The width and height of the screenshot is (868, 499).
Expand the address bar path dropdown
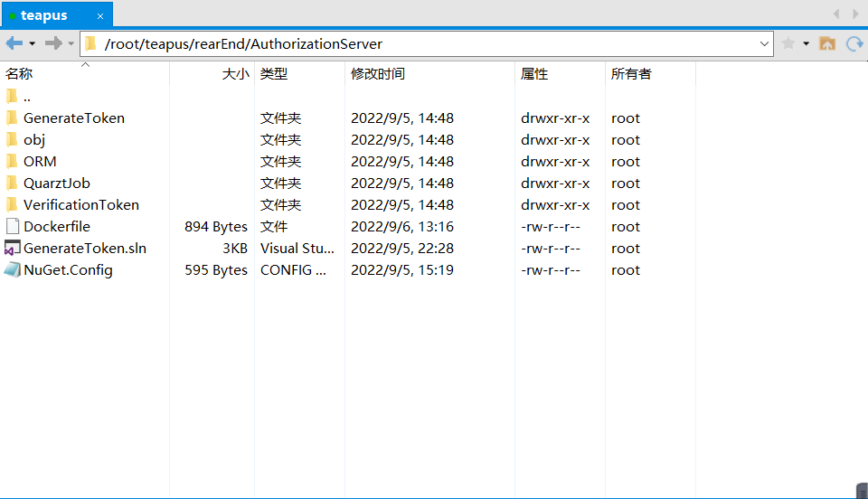click(764, 43)
